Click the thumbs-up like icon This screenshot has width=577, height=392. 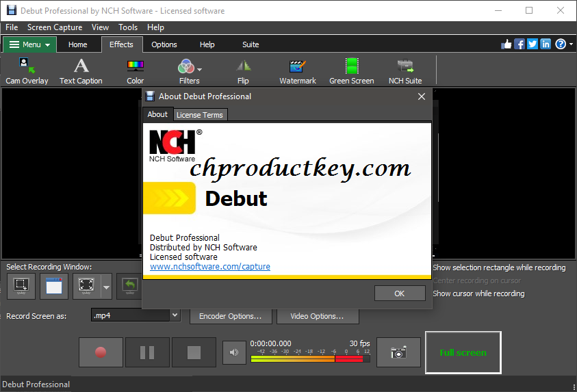(507, 44)
